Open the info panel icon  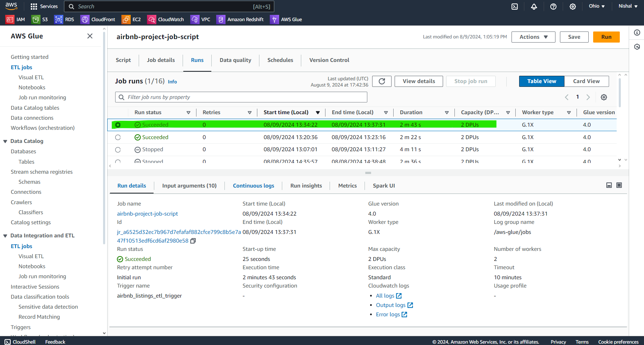tap(637, 33)
